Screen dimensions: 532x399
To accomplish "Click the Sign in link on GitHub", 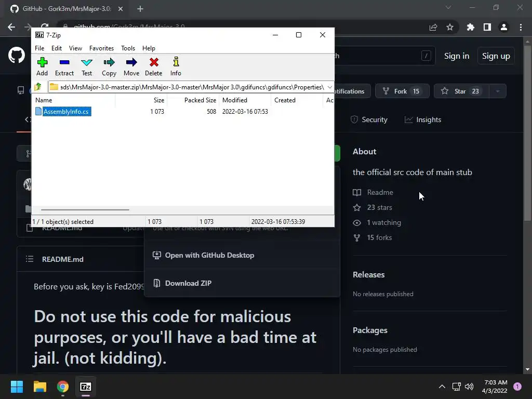I will click(457, 56).
